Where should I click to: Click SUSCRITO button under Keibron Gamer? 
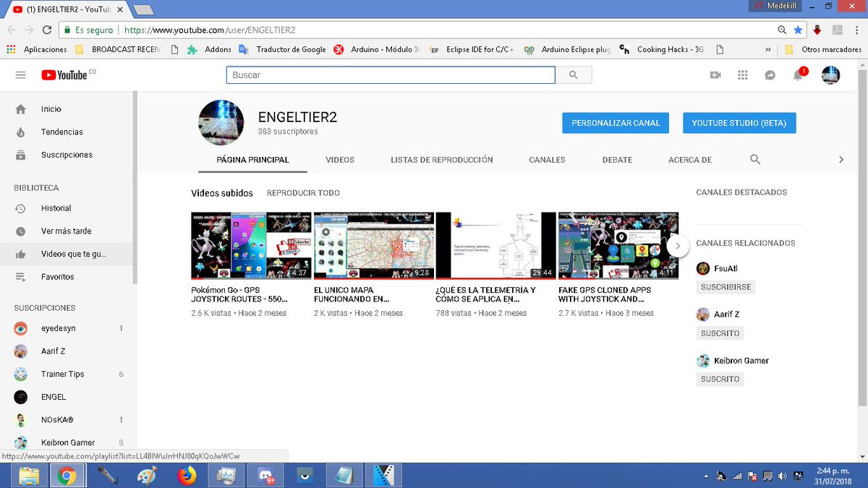click(x=720, y=379)
